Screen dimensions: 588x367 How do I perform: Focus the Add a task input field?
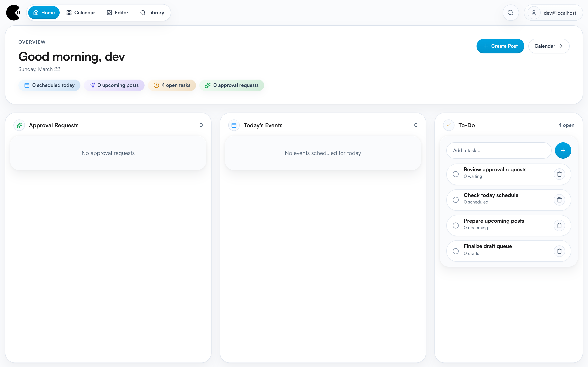pyautogui.click(x=499, y=150)
